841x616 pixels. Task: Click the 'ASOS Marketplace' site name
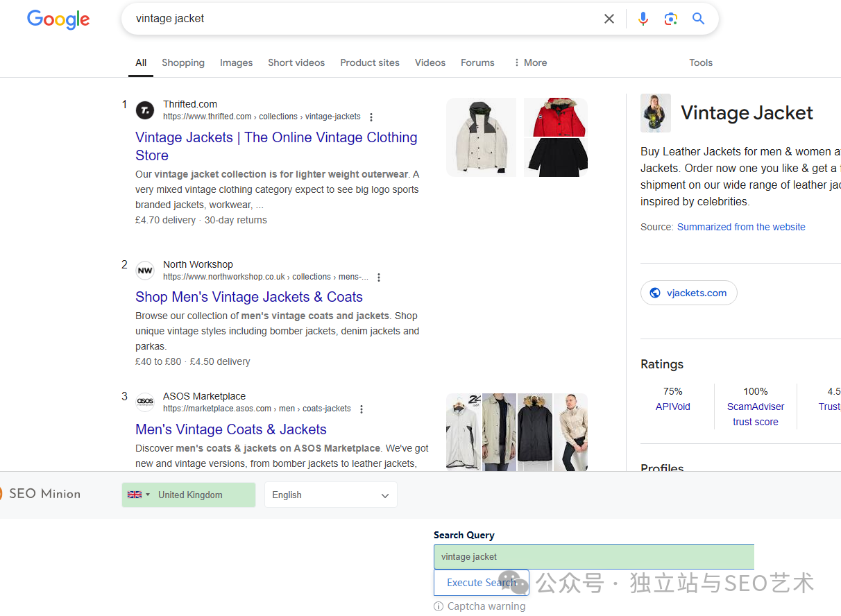(204, 396)
